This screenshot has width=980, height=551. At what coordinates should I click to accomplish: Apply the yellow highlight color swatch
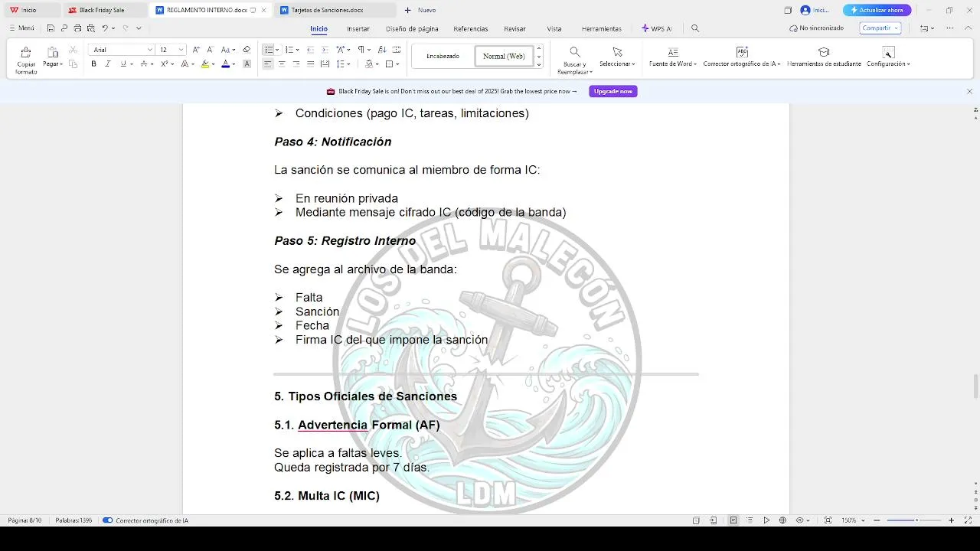click(x=205, y=64)
